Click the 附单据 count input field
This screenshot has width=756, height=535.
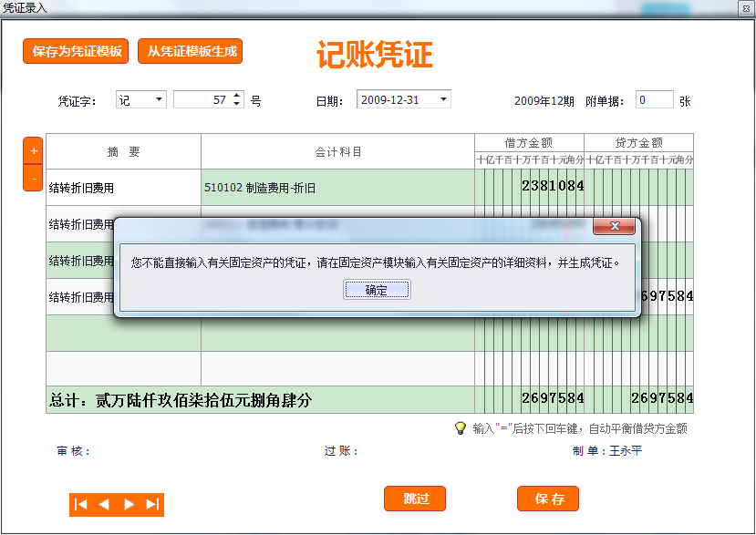[x=653, y=100]
